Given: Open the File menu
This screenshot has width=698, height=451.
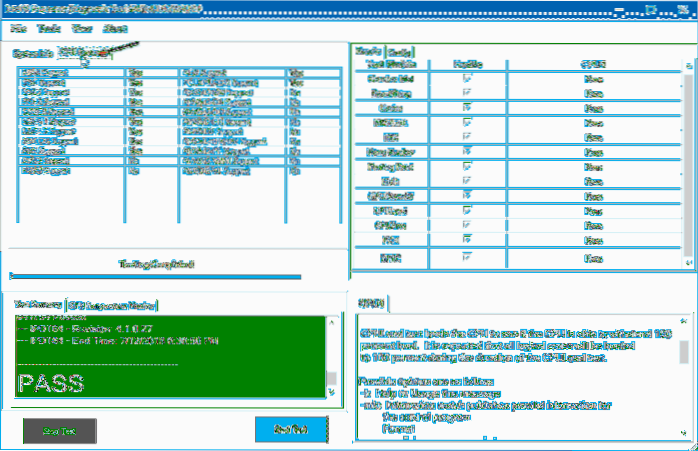Looking at the screenshot, I should (18, 28).
